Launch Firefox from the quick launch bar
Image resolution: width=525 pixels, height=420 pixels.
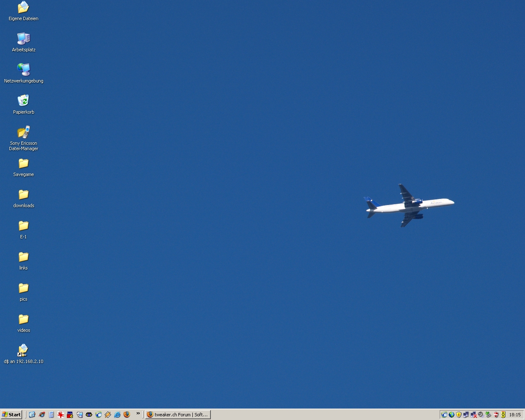(127, 415)
